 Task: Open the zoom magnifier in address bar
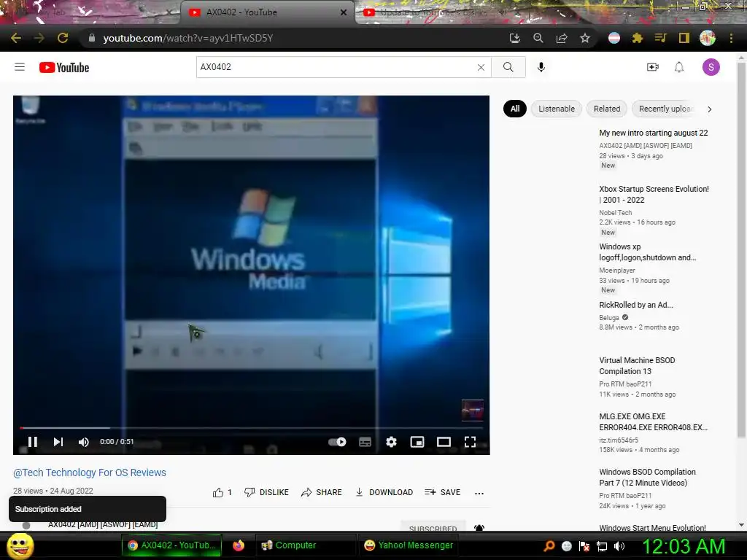coord(538,38)
